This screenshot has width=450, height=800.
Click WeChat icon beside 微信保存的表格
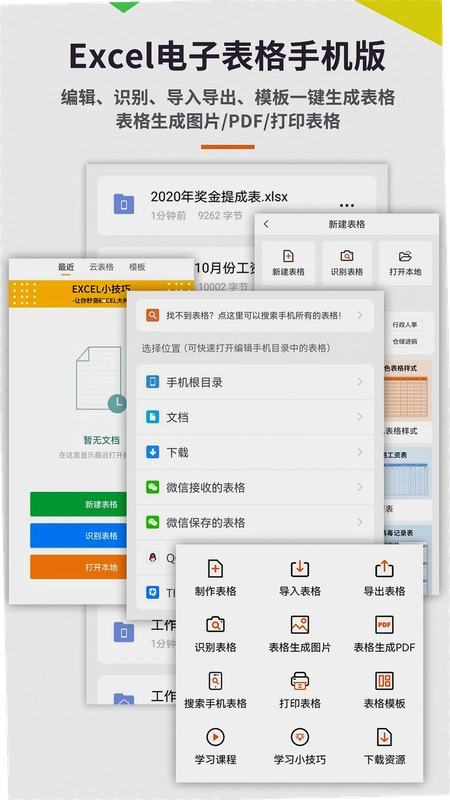point(152,522)
